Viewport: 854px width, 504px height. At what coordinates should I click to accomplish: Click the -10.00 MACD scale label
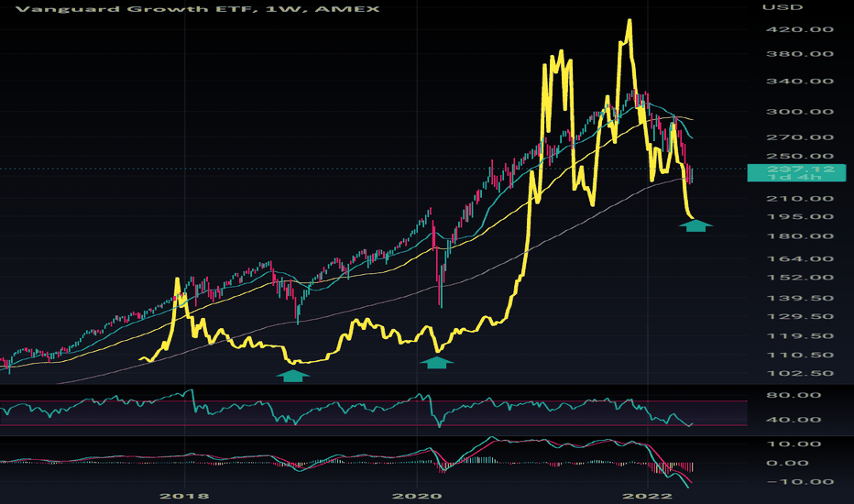click(x=800, y=482)
